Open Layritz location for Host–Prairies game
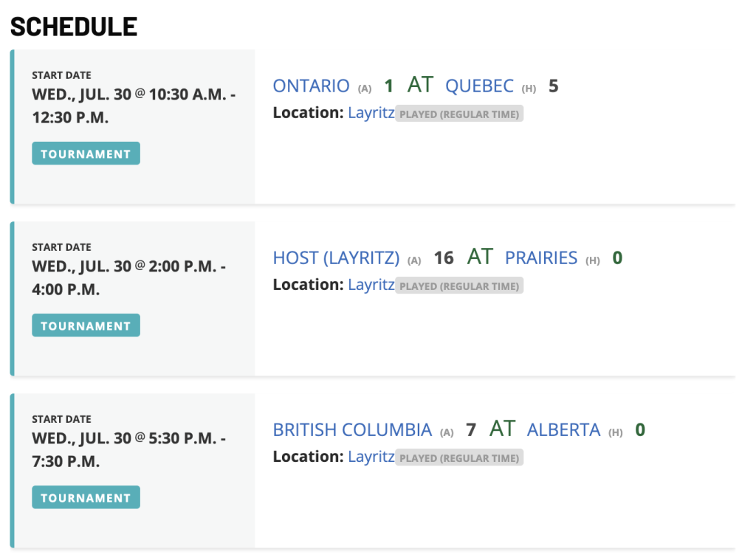Image resolution: width=756 pixels, height=560 pixels. [371, 286]
